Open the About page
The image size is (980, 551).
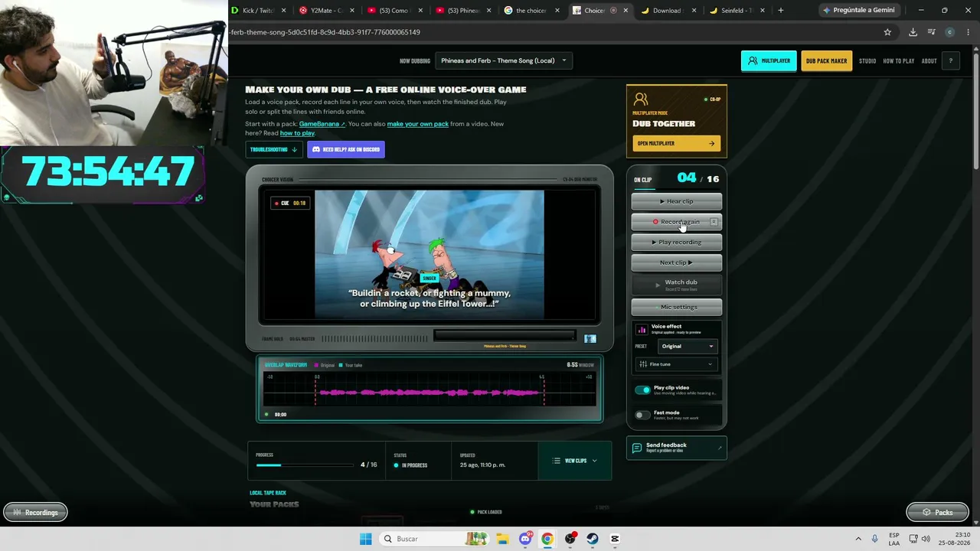point(929,61)
